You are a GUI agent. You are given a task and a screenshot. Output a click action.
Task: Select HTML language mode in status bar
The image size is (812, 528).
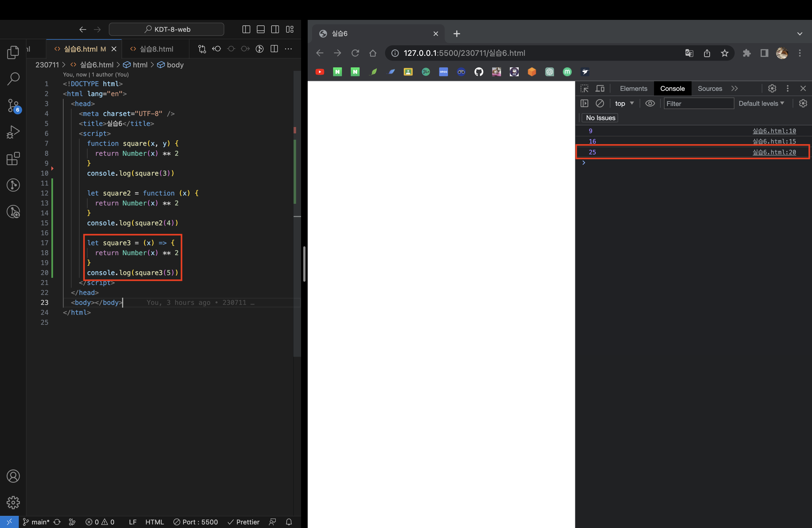(155, 522)
